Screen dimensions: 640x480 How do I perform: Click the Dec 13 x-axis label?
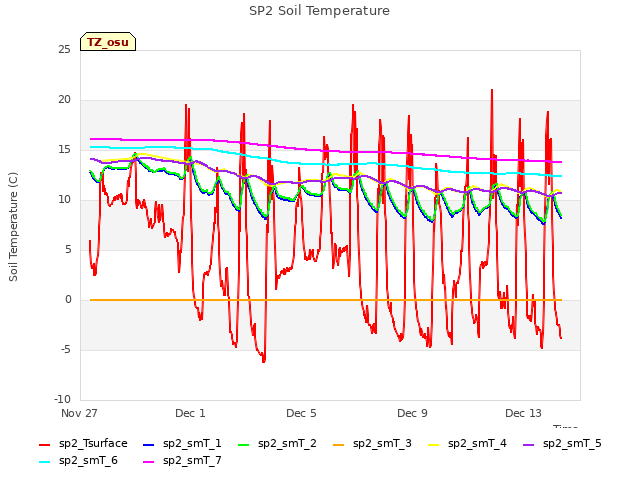tap(523, 413)
